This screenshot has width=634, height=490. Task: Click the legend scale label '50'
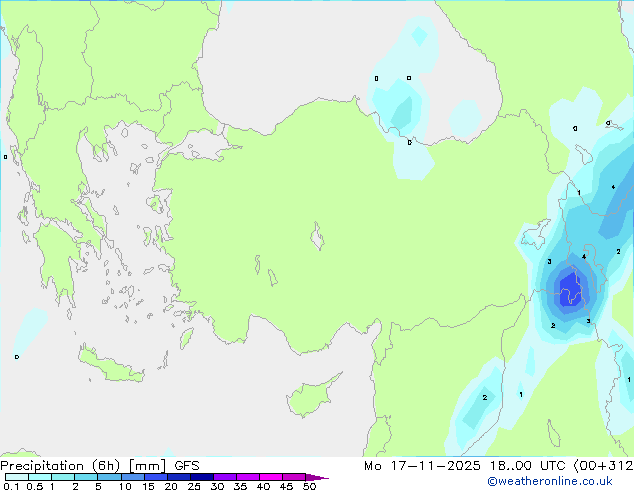coord(309,486)
